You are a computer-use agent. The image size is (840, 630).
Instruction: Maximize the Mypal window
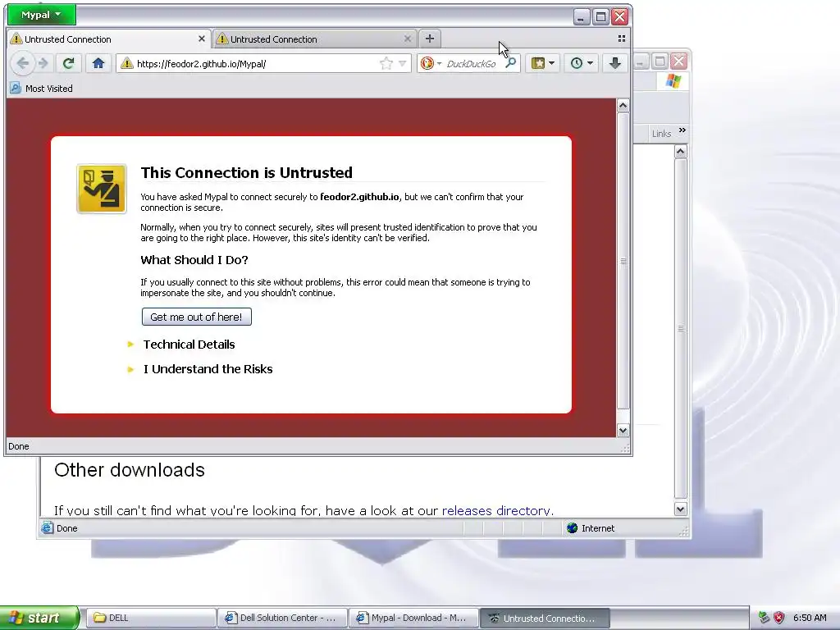[600, 16]
